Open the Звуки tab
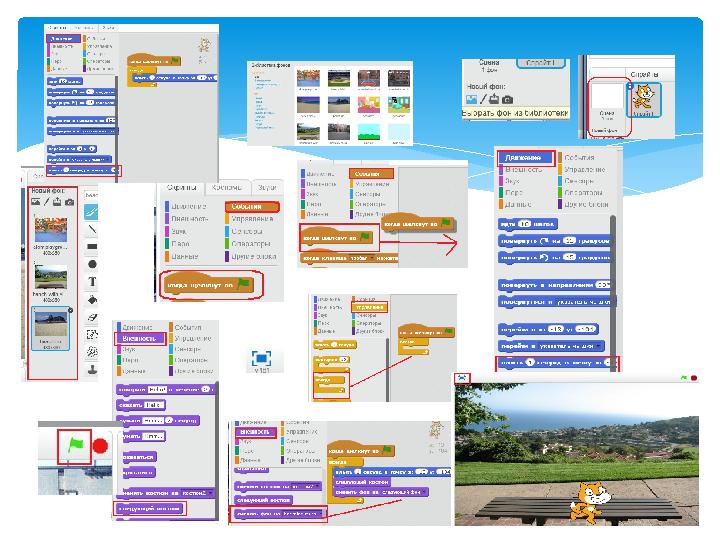 click(x=267, y=187)
